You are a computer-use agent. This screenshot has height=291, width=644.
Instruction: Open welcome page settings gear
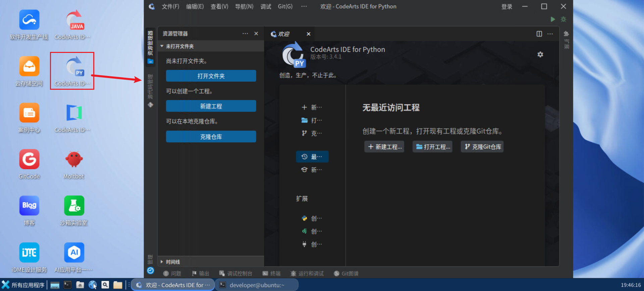540,54
